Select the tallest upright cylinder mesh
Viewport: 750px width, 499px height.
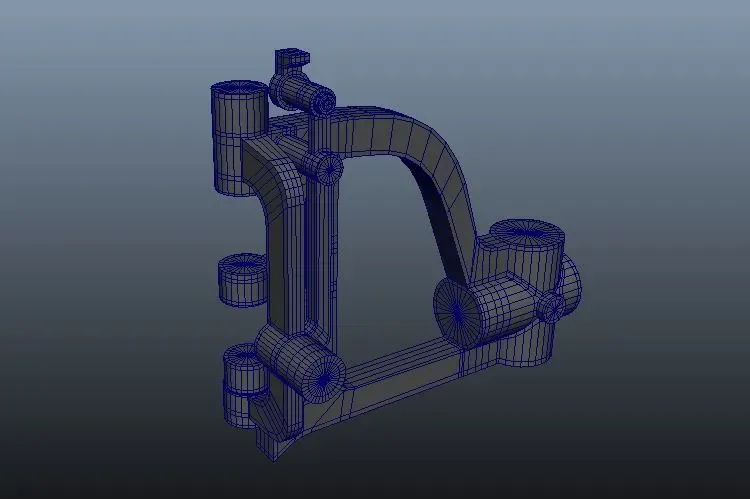click(x=239, y=138)
